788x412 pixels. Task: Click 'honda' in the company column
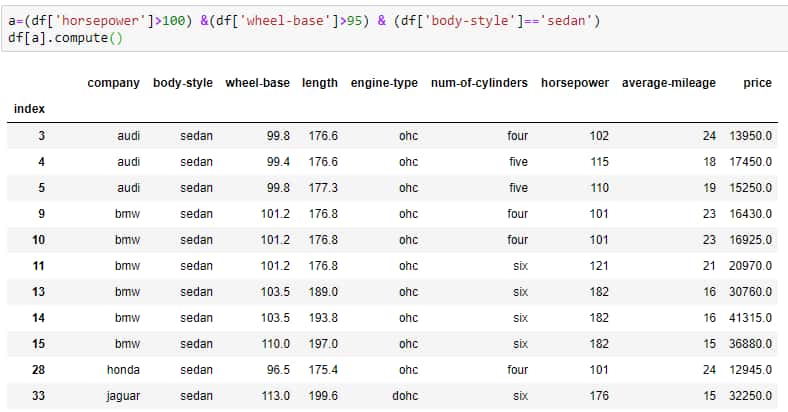pyautogui.click(x=123, y=370)
